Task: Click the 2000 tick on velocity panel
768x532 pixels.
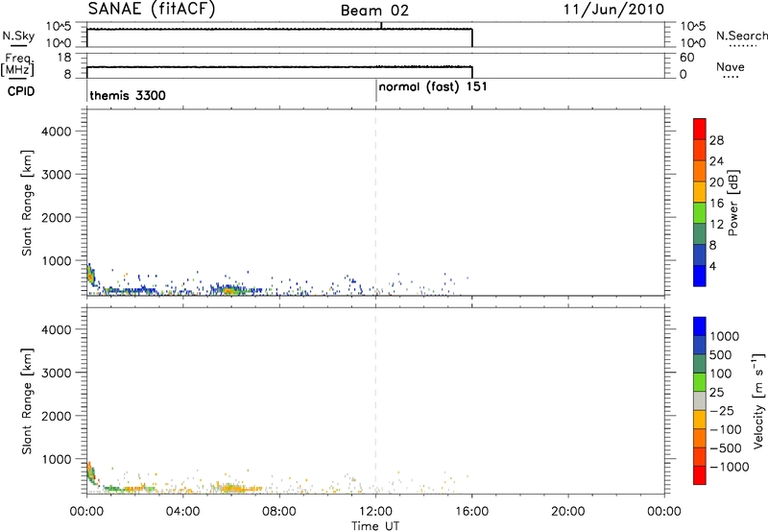Action: tap(57, 416)
